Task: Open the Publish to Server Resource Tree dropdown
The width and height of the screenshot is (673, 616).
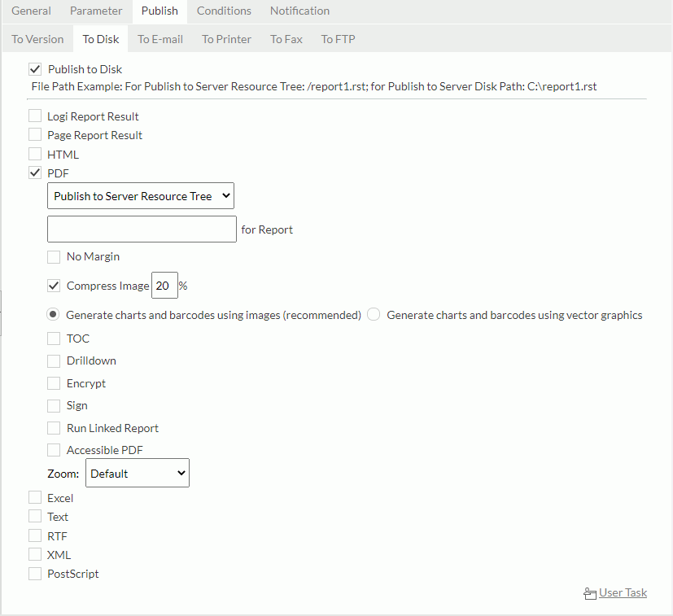Action: pyautogui.click(x=140, y=195)
